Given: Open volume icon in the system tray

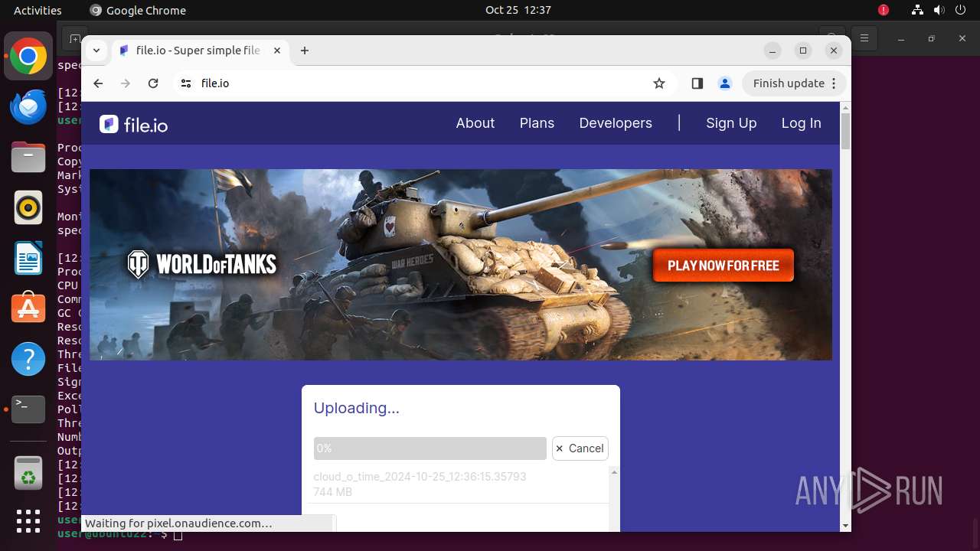Looking at the screenshot, I should 939,10.
